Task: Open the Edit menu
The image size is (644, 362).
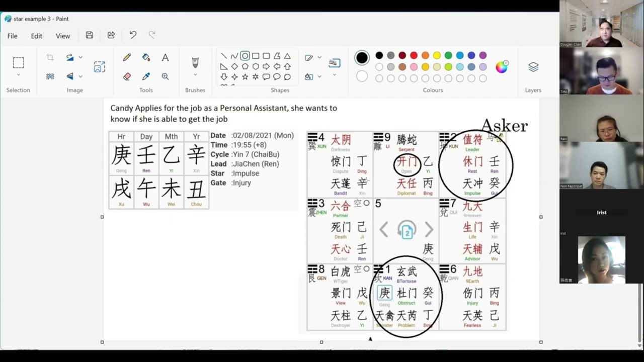Action: pos(37,36)
